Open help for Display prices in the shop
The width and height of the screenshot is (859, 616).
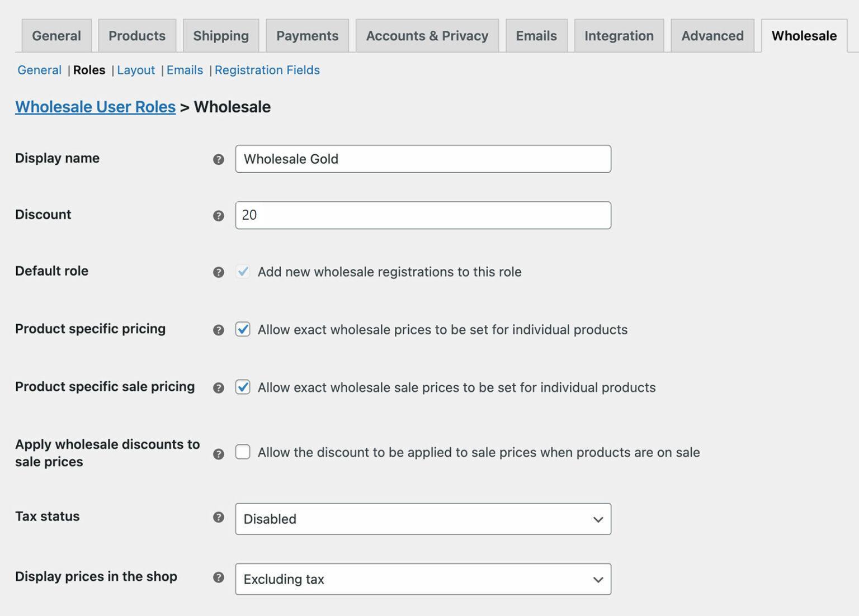(x=218, y=577)
